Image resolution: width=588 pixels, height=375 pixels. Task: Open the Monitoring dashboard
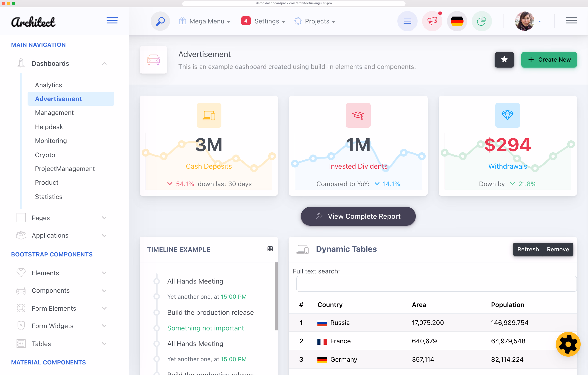(51, 141)
